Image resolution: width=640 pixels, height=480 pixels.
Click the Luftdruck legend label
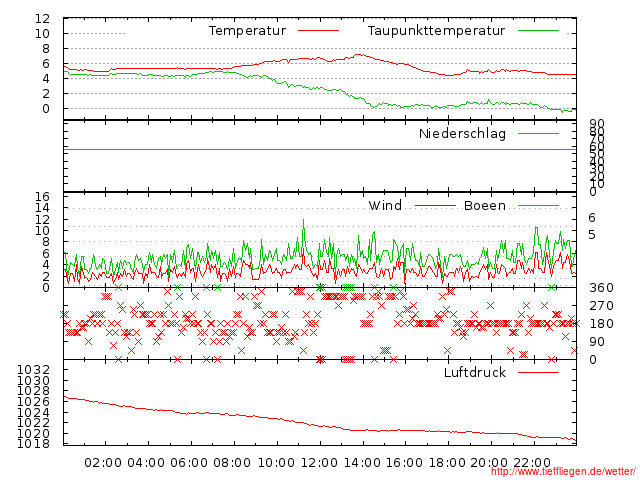475,372
